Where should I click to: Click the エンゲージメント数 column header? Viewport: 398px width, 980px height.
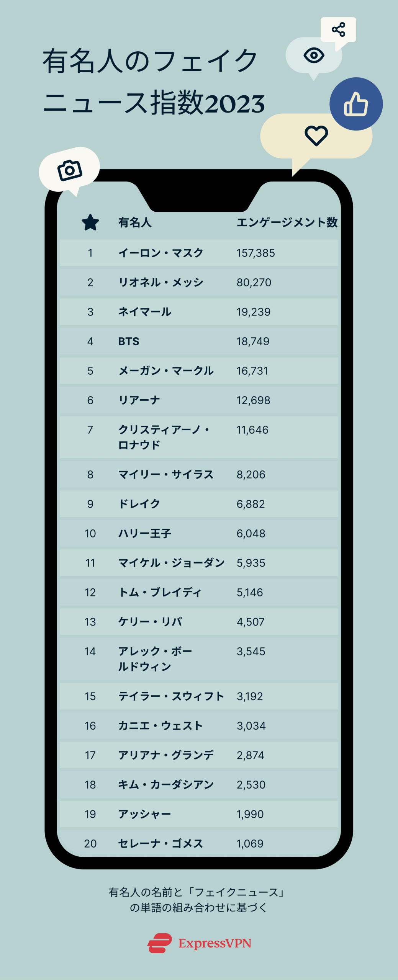[x=287, y=222]
